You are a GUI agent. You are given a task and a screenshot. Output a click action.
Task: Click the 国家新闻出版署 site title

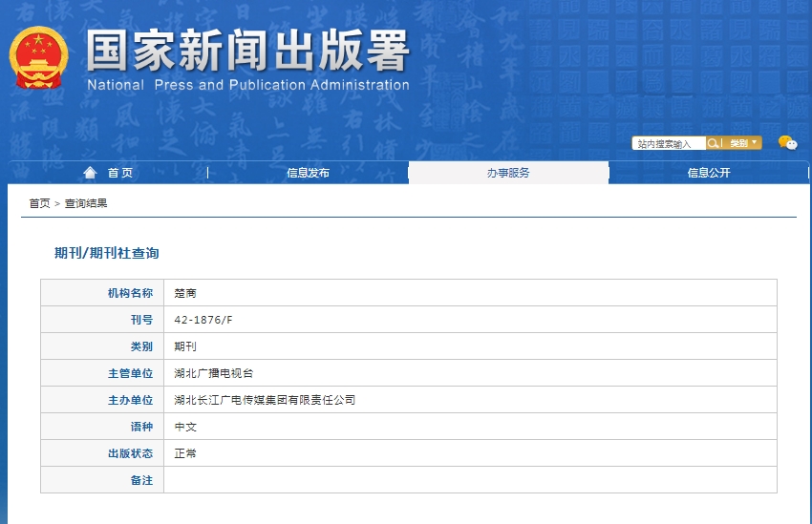(247, 52)
